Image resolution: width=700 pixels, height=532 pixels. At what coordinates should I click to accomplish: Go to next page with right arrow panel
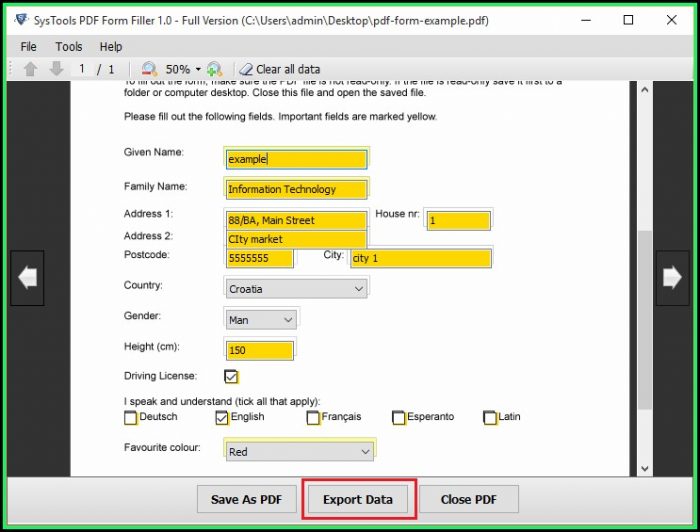(x=672, y=278)
